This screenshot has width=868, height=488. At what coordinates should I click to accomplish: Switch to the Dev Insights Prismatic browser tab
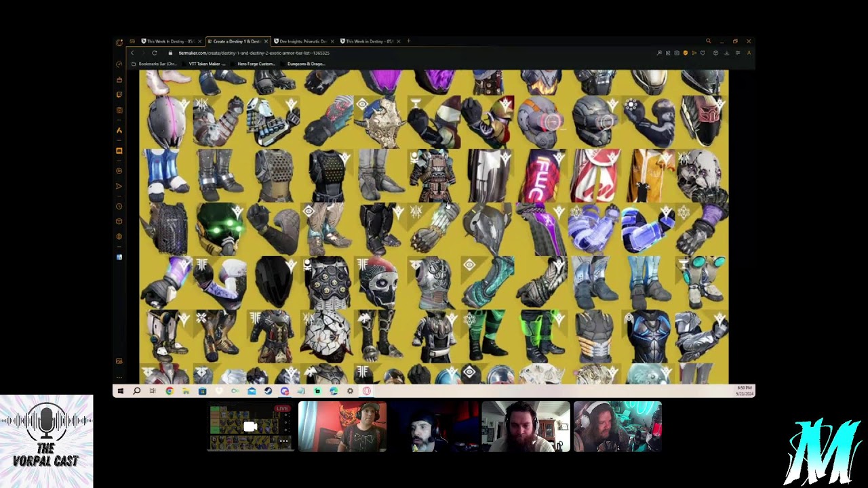click(302, 41)
